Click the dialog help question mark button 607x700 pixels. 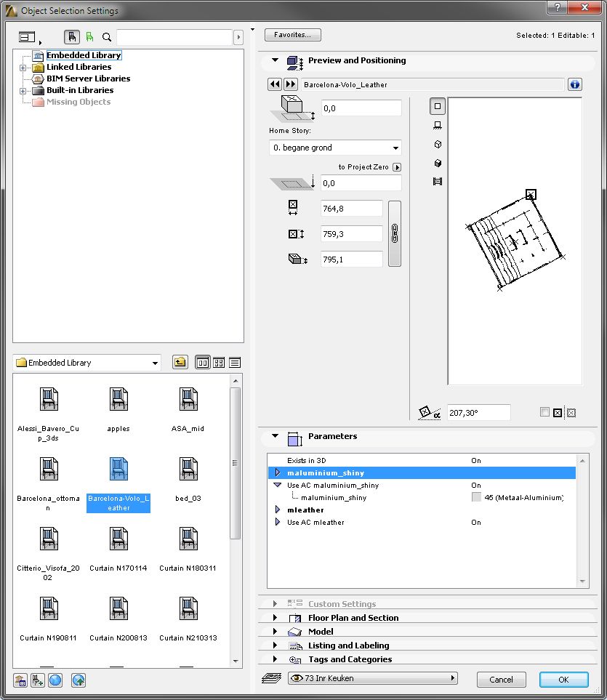coord(558,7)
